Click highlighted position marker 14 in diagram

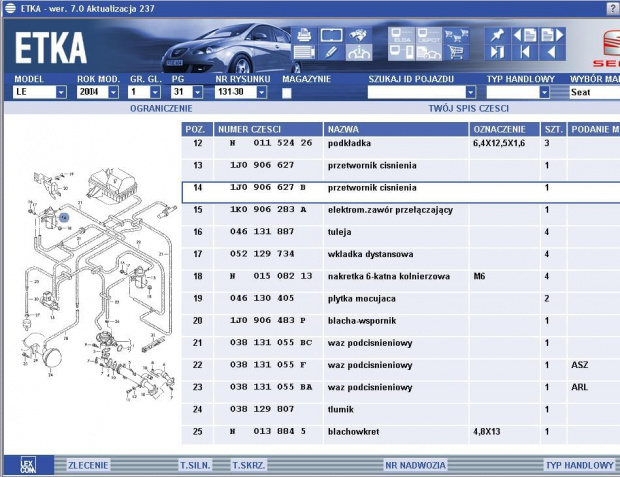click(x=64, y=218)
